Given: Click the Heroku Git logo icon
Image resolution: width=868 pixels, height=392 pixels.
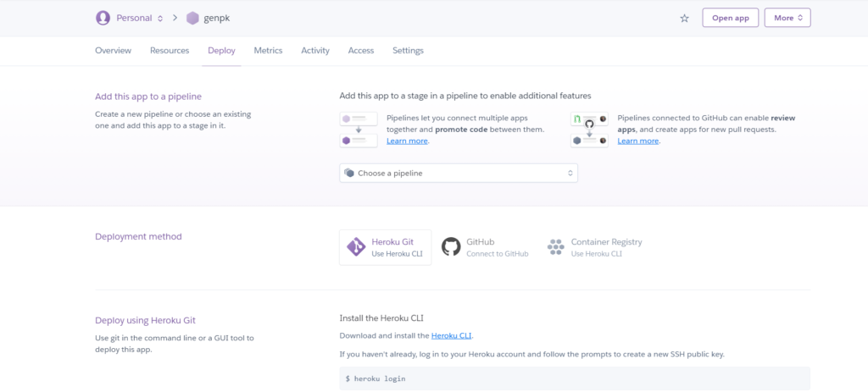Looking at the screenshot, I should pos(356,246).
